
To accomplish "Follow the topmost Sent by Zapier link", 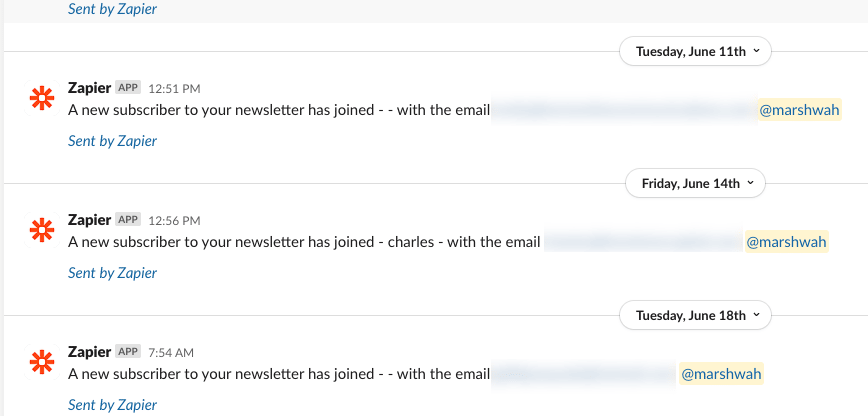I will click(x=112, y=9).
